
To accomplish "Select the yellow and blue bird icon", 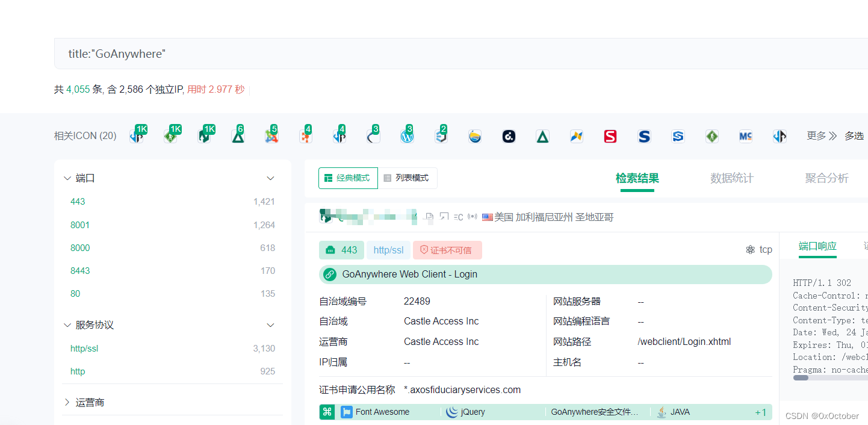I will [x=577, y=137].
